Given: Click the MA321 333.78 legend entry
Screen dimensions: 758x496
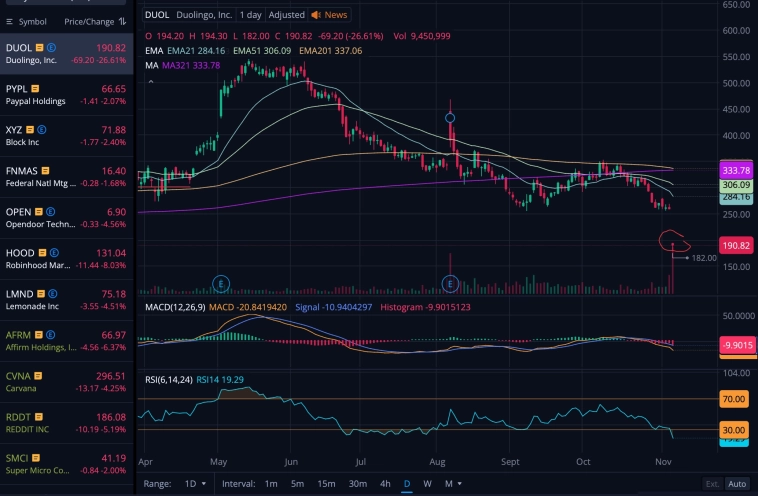Looking at the screenshot, I should (191, 65).
